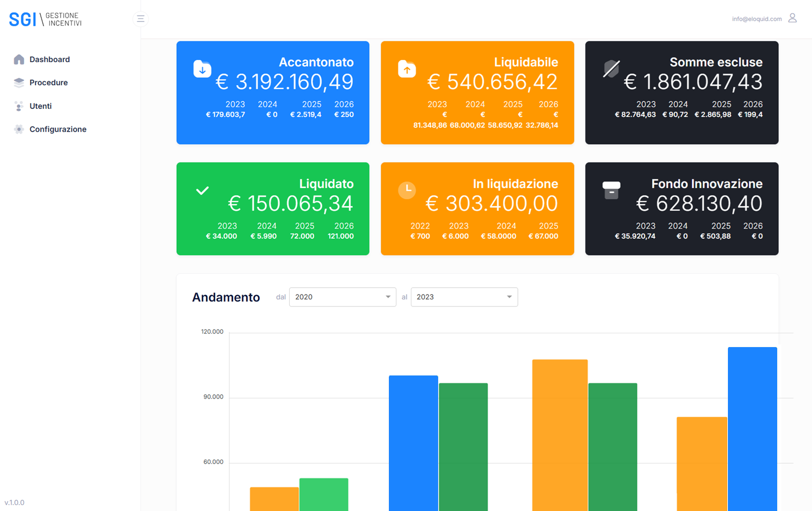This screenshot has height=511, width=812.
Task: Click the info@eloquid.com email link
Action: (x=757, y=18)
